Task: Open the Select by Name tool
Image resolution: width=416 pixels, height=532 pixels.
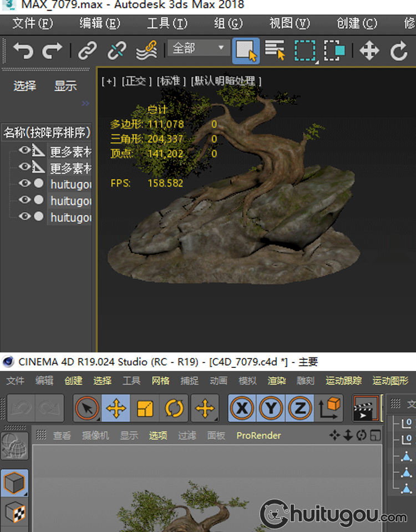Action: (x=275, y=50)
